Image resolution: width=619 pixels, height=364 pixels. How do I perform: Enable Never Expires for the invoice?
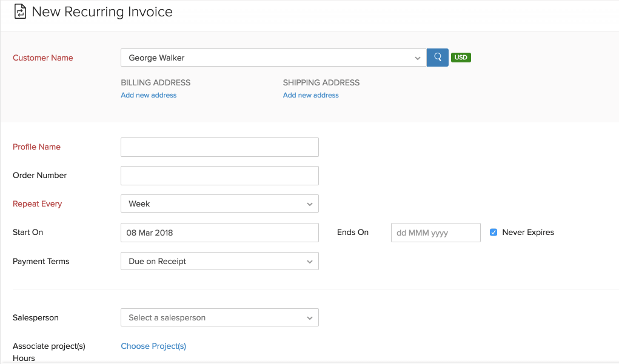point(493,232)
